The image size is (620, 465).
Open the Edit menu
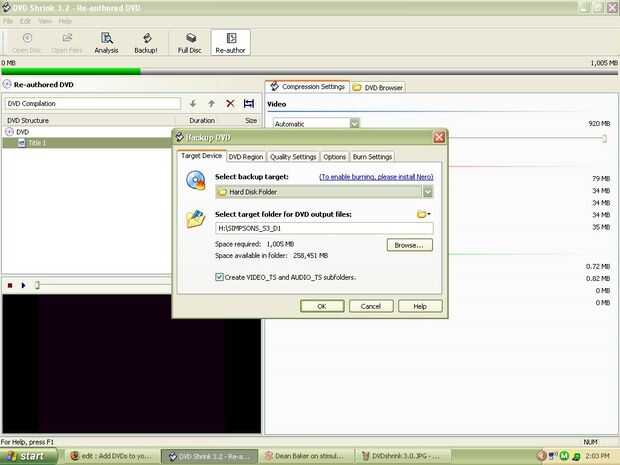(25, 21)
